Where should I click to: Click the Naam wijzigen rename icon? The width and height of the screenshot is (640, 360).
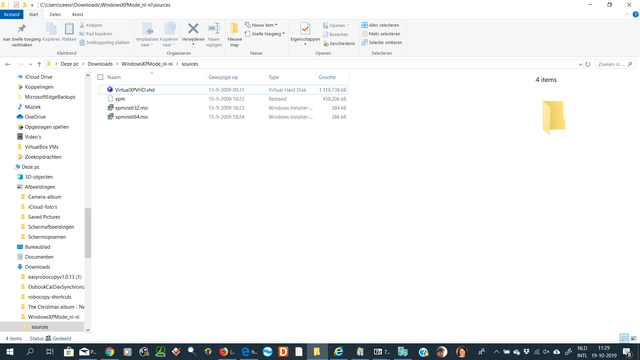[x=214, y=29]
